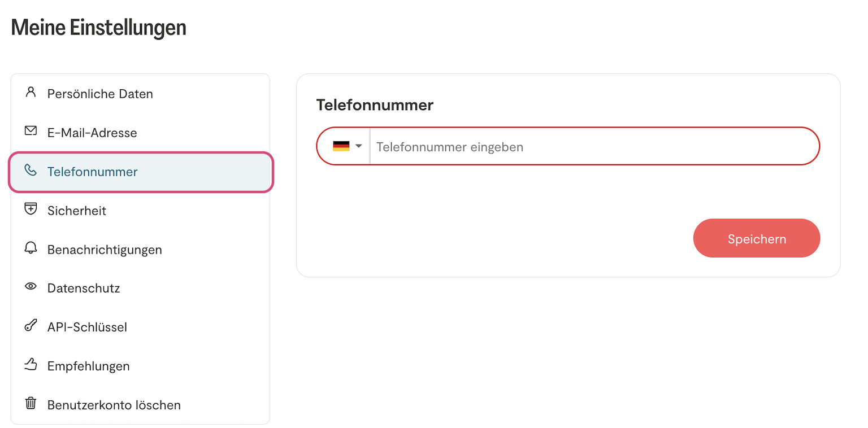Click the bell icon for Benachrichtigungen

tap(31, 248)
